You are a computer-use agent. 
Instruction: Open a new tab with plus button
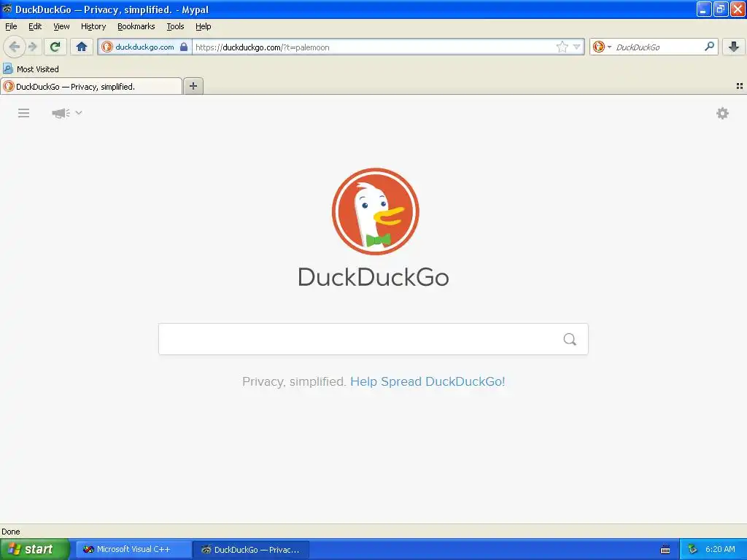[x=193, y=86]
